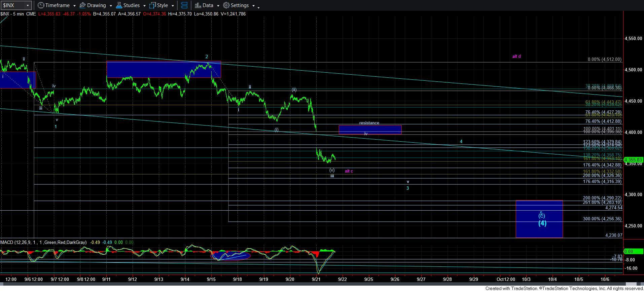Image resolution: width=644 pixels, height=291 pixels.
Task: Click the 'alt d' magenta label
Action: (516, 57)
